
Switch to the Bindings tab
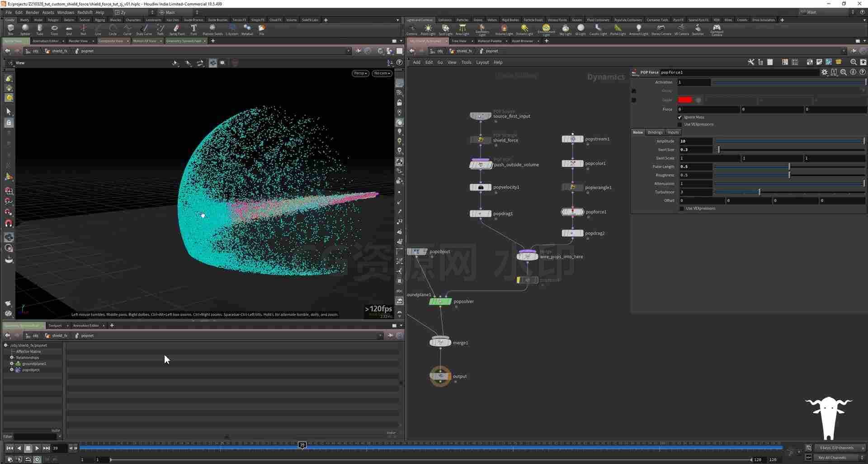pyautogui.click(x=655, y=133)
